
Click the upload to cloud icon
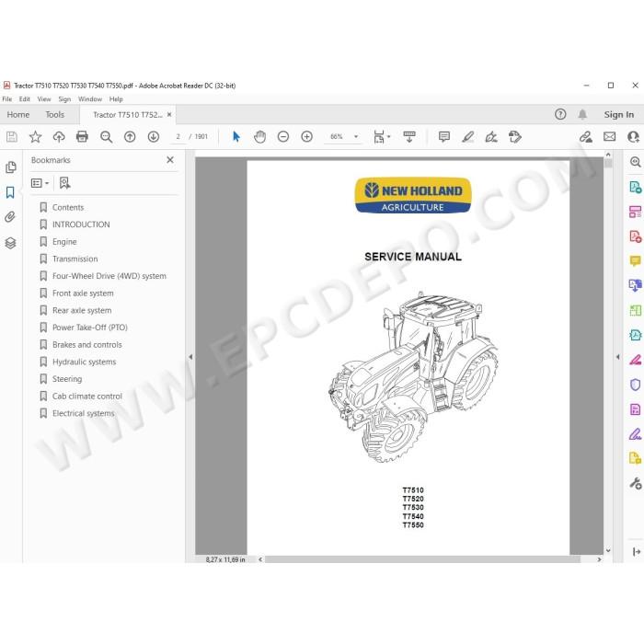click(x=59, y=137)
